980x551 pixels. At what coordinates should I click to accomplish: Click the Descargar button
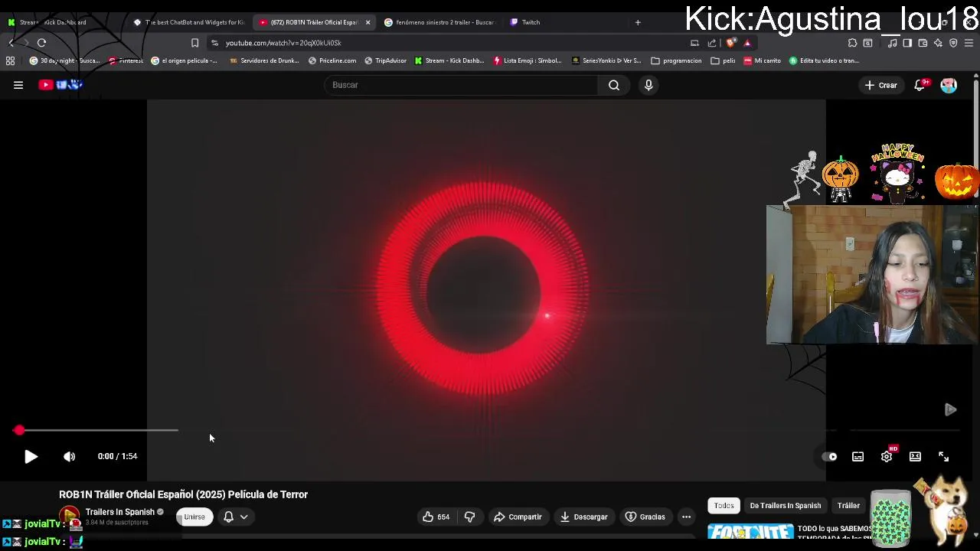(x=583, y=517)
